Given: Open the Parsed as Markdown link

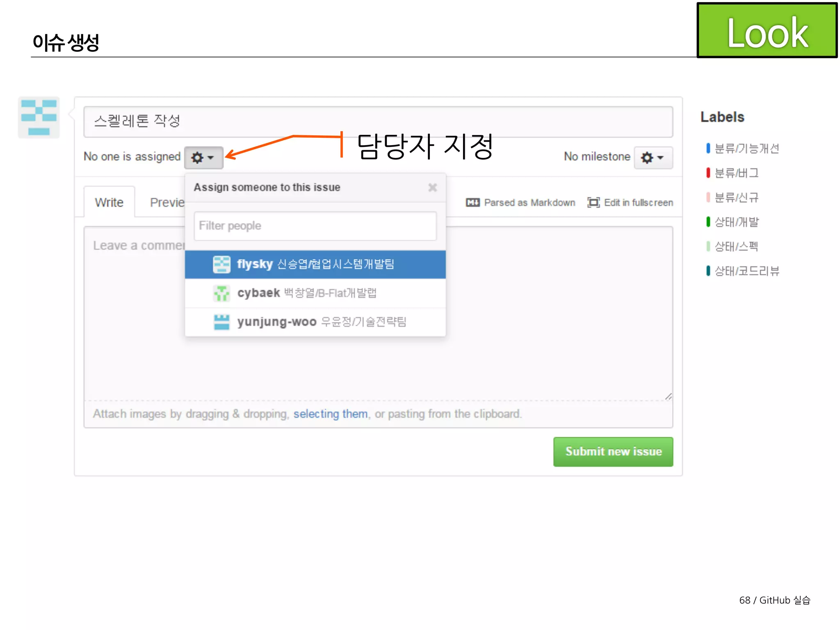Looking at the screenshot, I should 529,203.
